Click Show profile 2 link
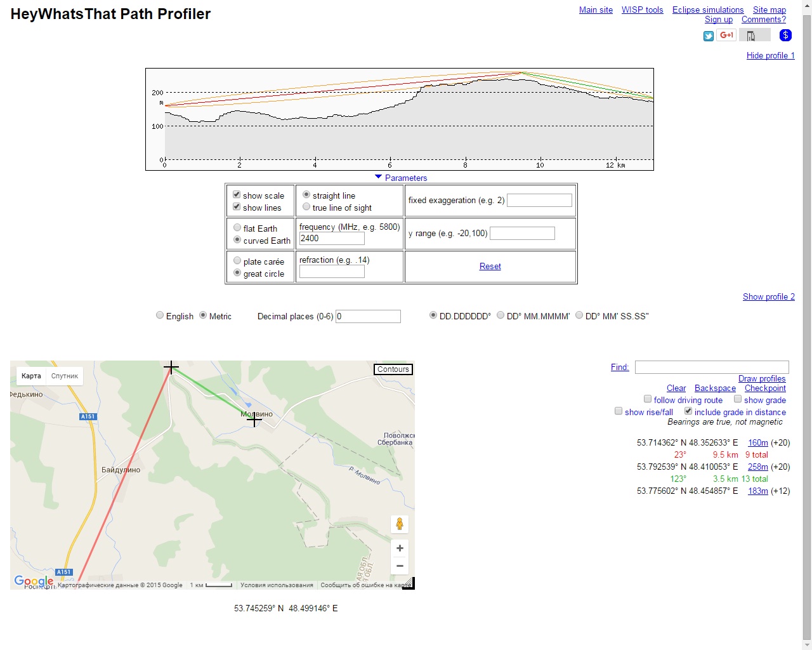The width and height of the screenshot is (812, 650). coord(768,297)
